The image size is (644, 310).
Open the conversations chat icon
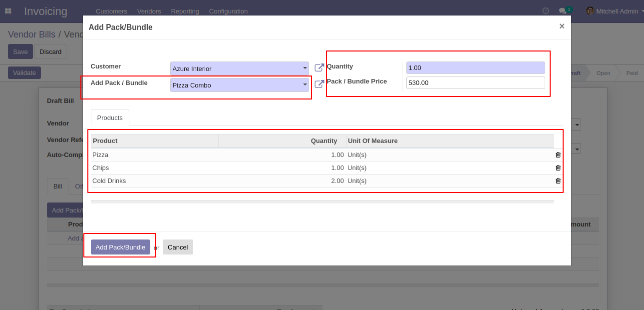(x=563, y=11)
